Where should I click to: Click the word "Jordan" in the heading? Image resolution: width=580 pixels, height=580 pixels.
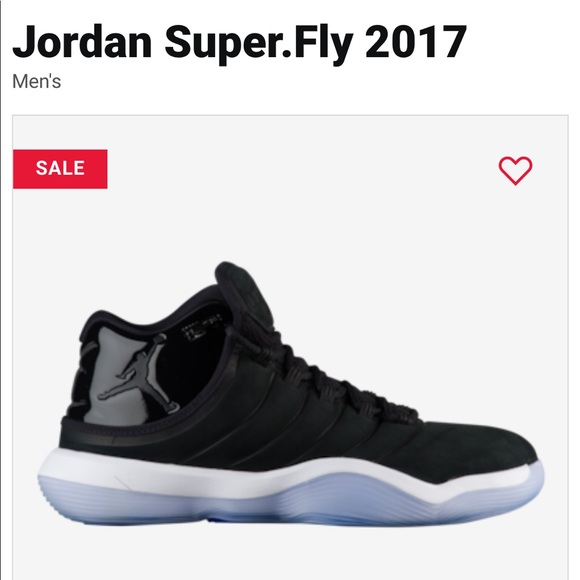82,41
